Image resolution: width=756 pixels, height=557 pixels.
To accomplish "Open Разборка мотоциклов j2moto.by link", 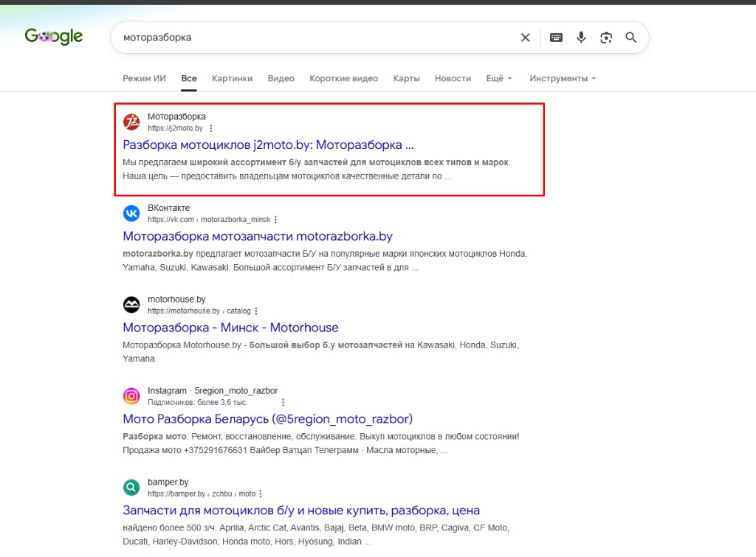I will pyautogui.click(x=268, y=145).
